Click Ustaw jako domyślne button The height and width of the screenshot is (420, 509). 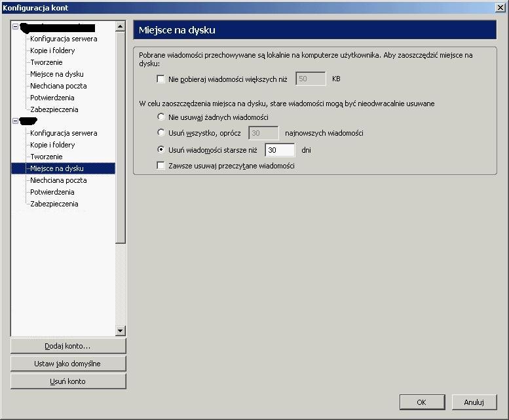coord(68,364)
